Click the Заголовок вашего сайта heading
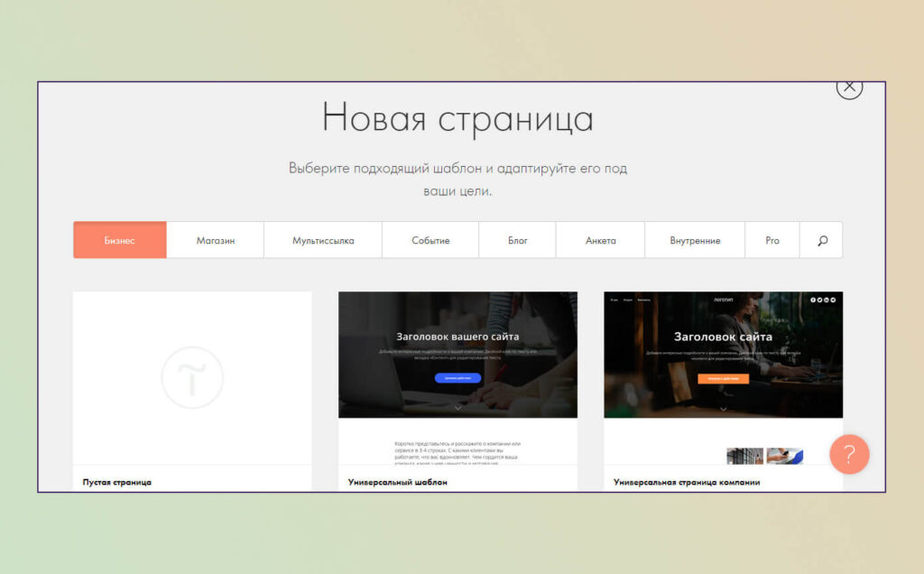 [457, 337]
